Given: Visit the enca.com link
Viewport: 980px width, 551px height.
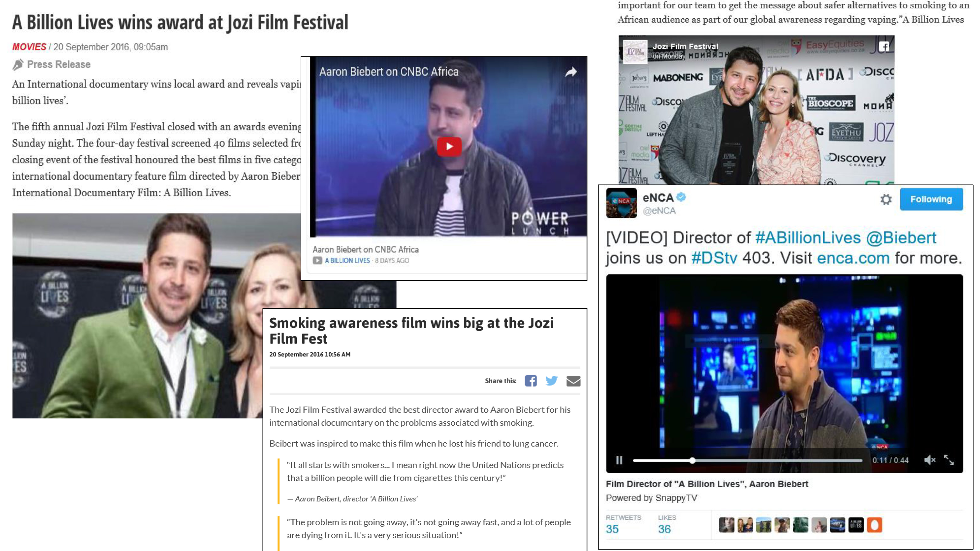Looking at the screenshot, I should [853, 258].
